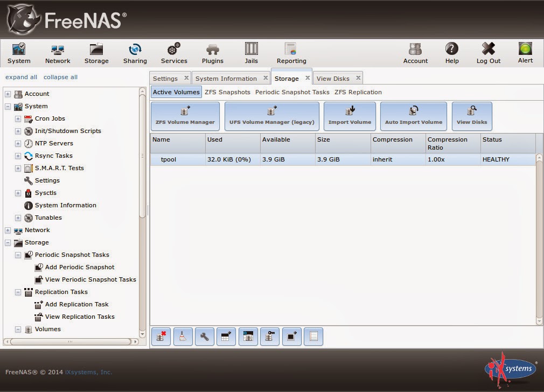Viewport: 544px width, 392px height.
Task: Switch to the Settings tab
Action: (x=165, y=79)
